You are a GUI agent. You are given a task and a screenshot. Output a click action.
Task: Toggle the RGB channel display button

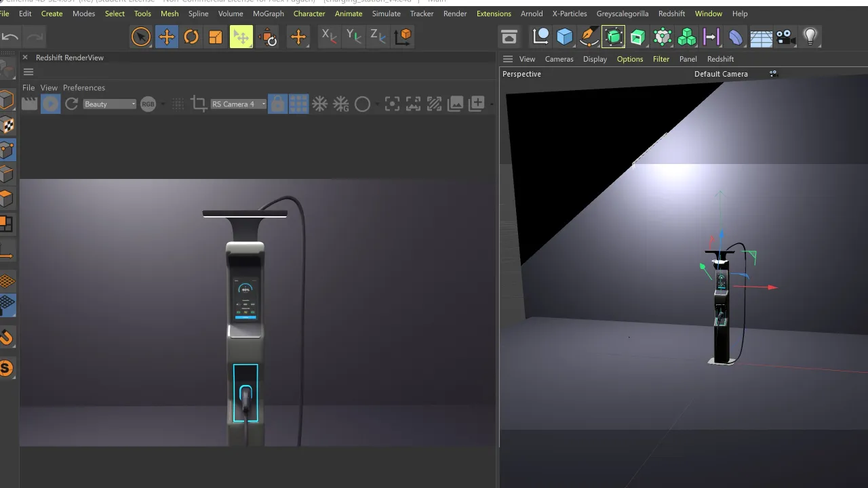tap(148, 104)
